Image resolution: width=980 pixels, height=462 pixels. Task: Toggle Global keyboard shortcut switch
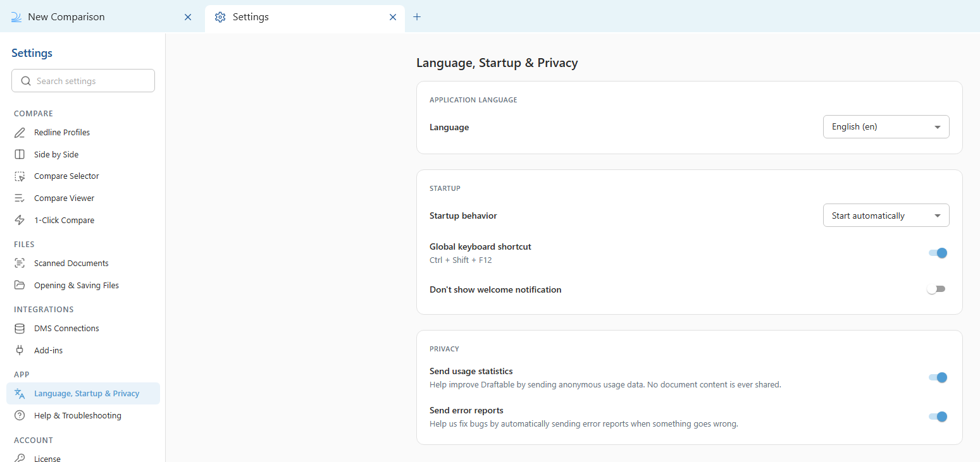[x=938, y=253]
